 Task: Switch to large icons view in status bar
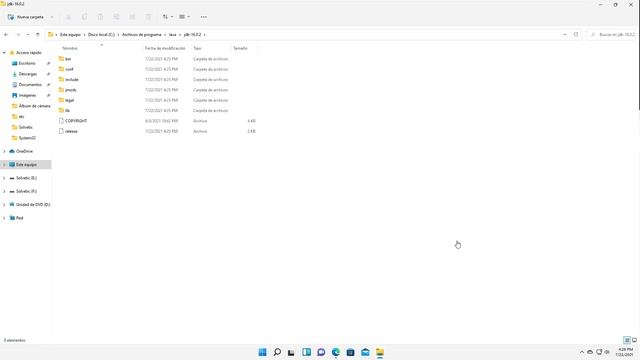coord(634,340)
